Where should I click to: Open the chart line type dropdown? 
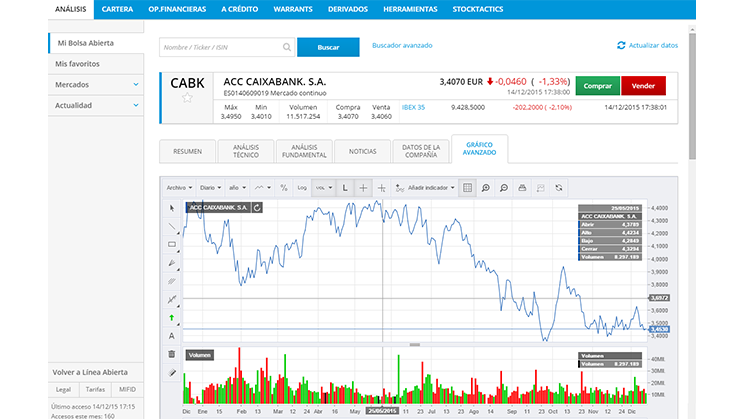click(x=262, y=188)
